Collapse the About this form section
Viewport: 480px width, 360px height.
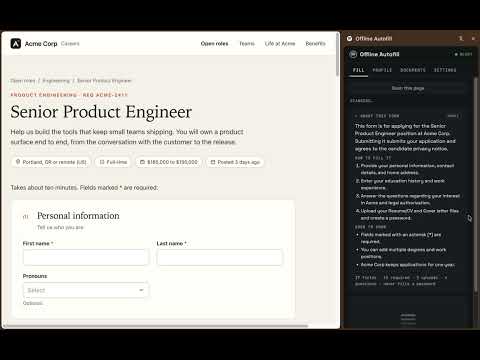(377, 116)
